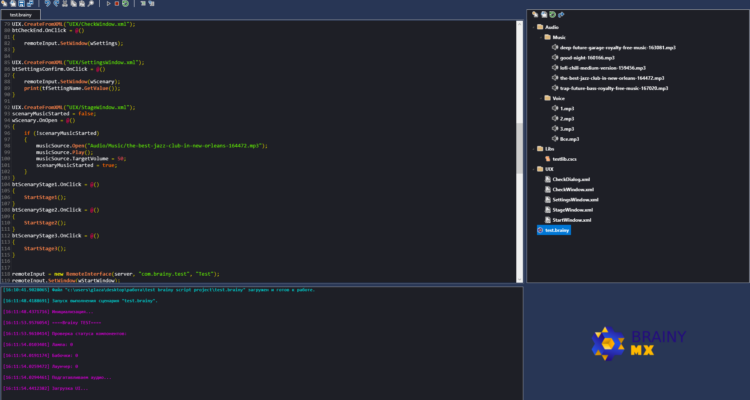Click the Music folder icon
The width and height of the screenshot is (750, 400).
point(548,37)
